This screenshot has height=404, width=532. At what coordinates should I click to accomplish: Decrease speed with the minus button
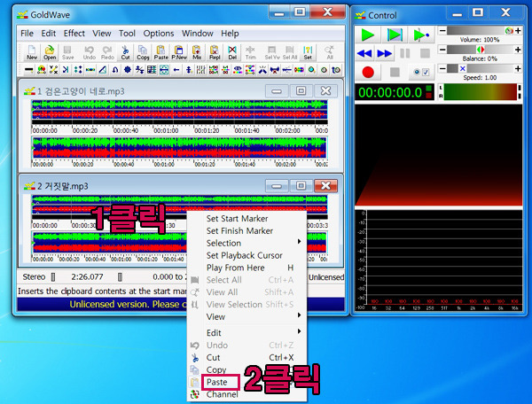pos(442,69)
